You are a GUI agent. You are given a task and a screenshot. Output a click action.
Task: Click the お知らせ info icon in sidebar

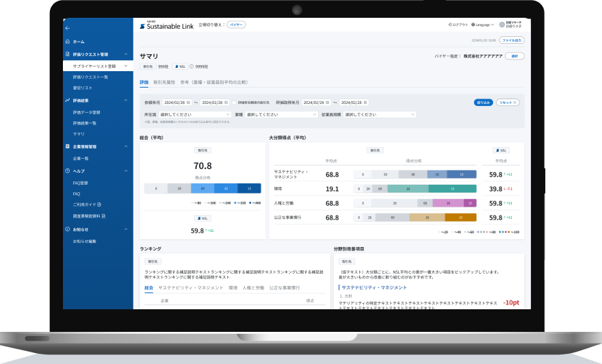click(68, 229)
